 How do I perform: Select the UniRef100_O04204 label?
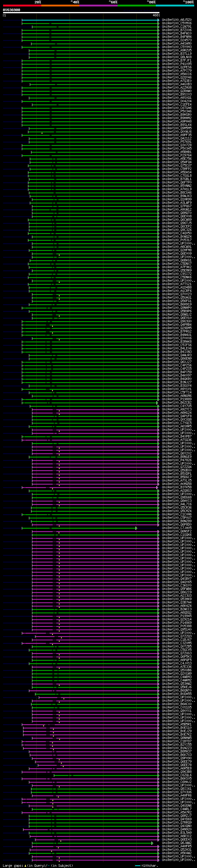coord(176,101)
